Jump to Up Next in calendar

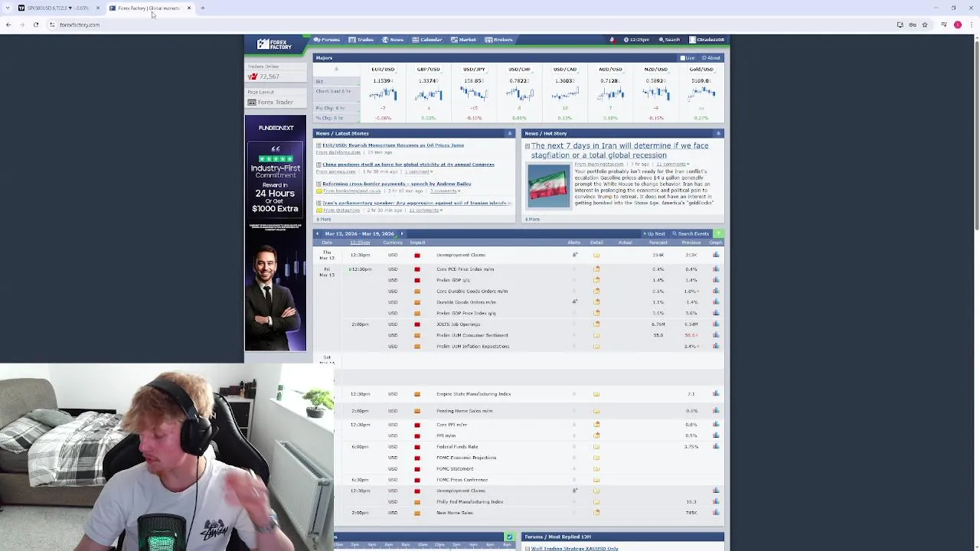(x=655, y=233)
